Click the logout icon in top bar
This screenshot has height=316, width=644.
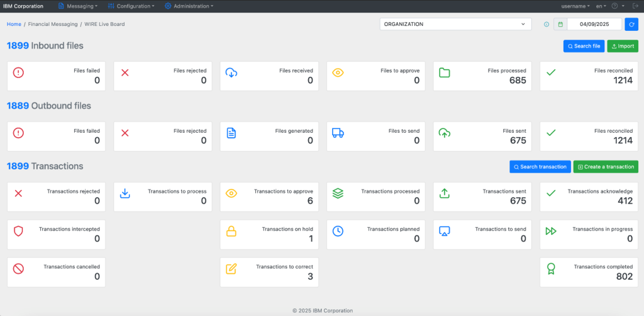pos(635,6)
